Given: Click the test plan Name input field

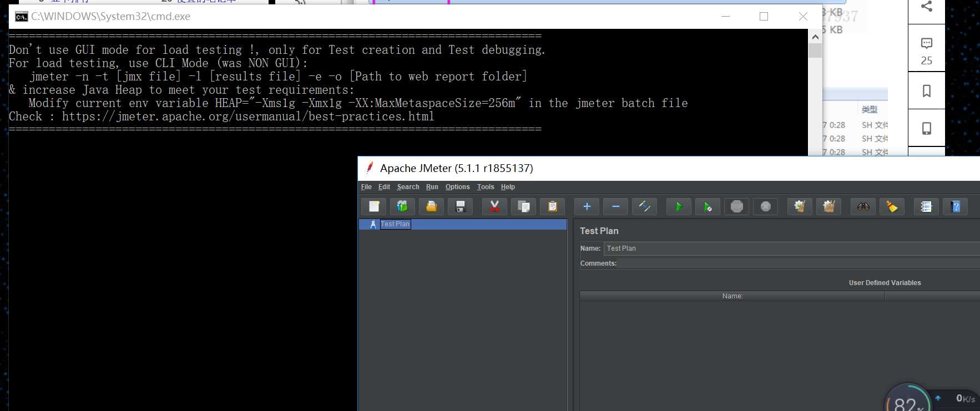Looking at the screenshot, I should [x=792, y=248].
